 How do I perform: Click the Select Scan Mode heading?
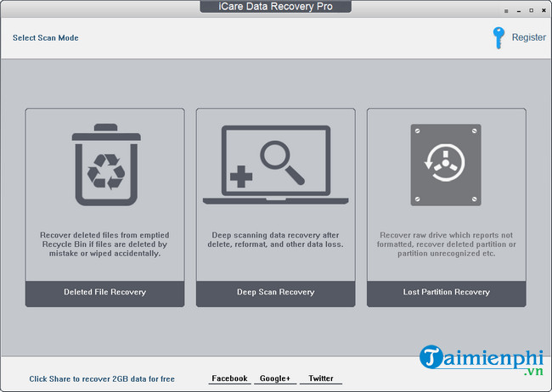point(45,38)
